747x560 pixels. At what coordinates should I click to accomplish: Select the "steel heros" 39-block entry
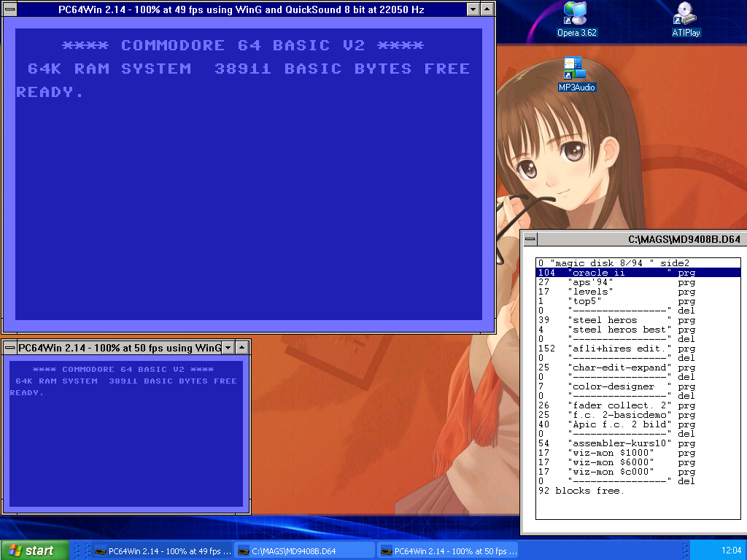[638, 320]
